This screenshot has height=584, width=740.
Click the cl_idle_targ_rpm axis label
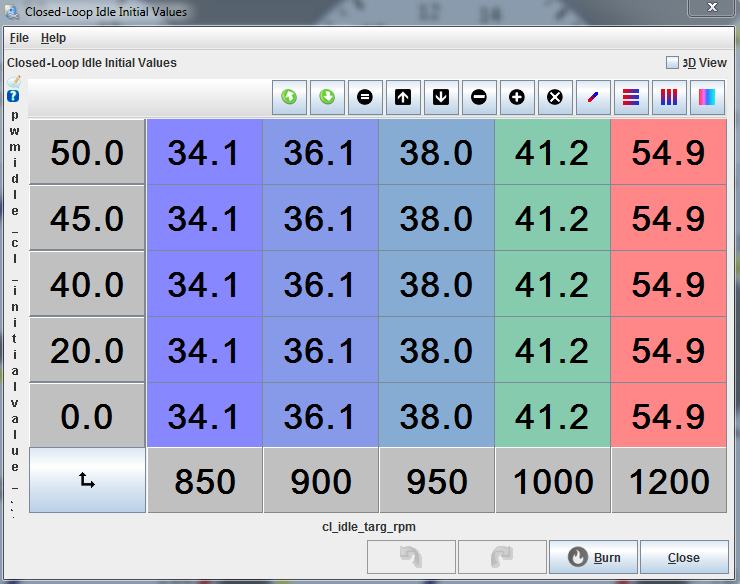pyautogui.click(x=369, y=527)
